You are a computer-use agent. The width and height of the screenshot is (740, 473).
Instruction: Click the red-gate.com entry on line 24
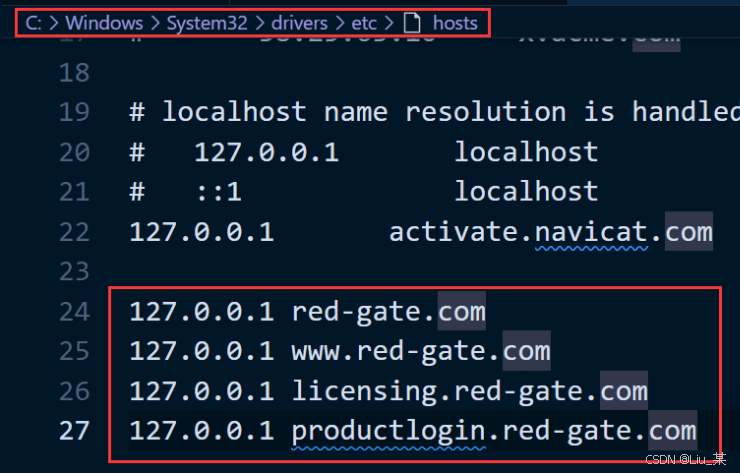[388, 312]
